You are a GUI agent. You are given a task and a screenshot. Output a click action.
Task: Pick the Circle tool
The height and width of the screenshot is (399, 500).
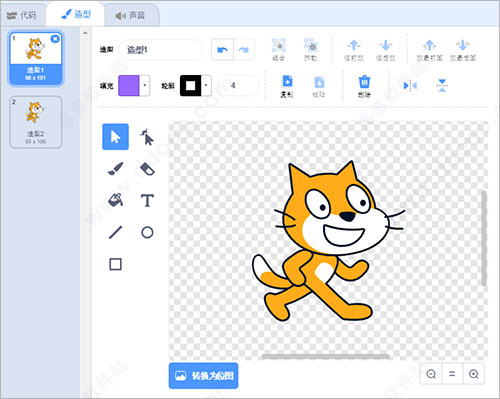147,232
